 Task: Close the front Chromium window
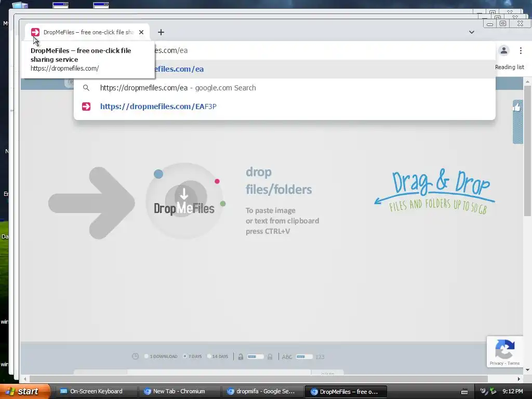(x=520, y=24)
